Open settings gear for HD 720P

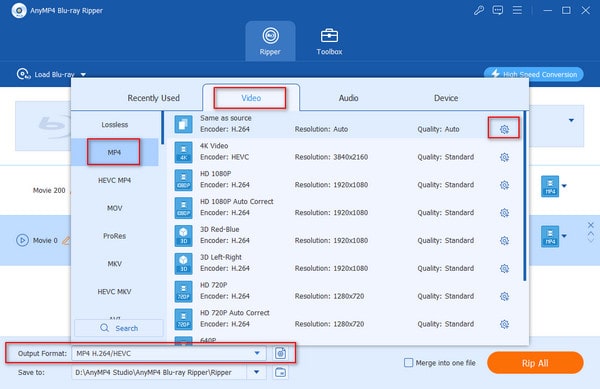504,296
